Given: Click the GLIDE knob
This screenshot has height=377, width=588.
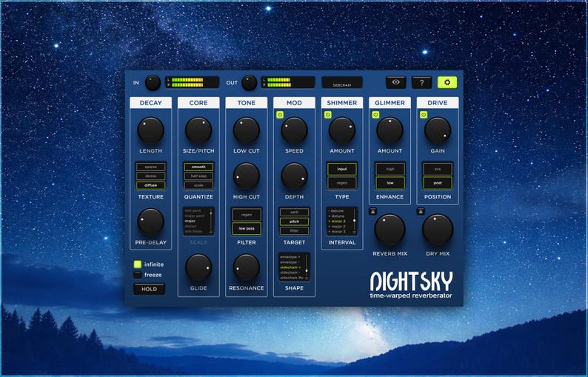Looking at the screenshot, I should (x=198, y=267).
